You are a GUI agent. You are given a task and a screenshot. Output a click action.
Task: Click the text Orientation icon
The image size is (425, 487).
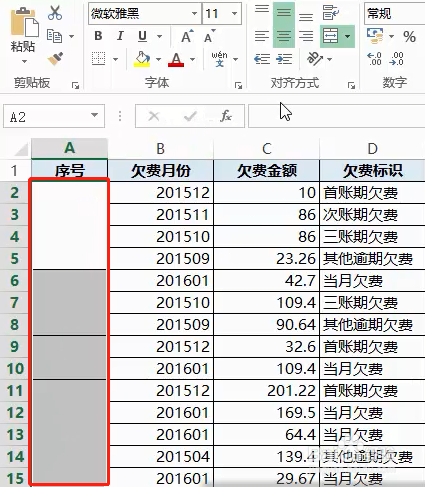315,59
